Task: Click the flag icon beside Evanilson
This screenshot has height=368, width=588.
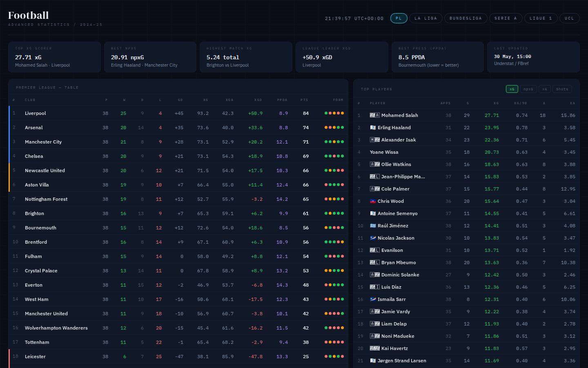Action: click(375, 250)
